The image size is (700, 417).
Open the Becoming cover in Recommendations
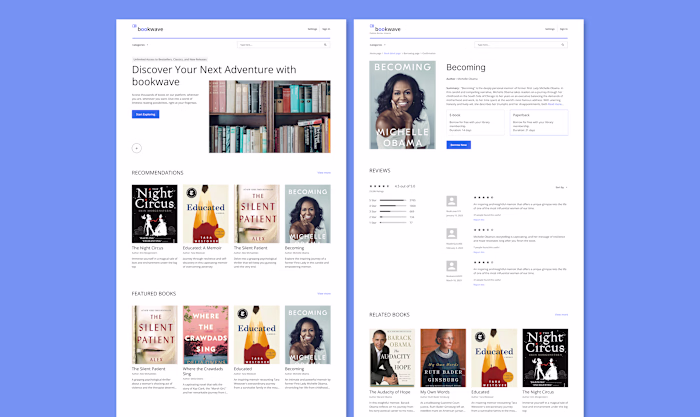[x=308, y=214]
